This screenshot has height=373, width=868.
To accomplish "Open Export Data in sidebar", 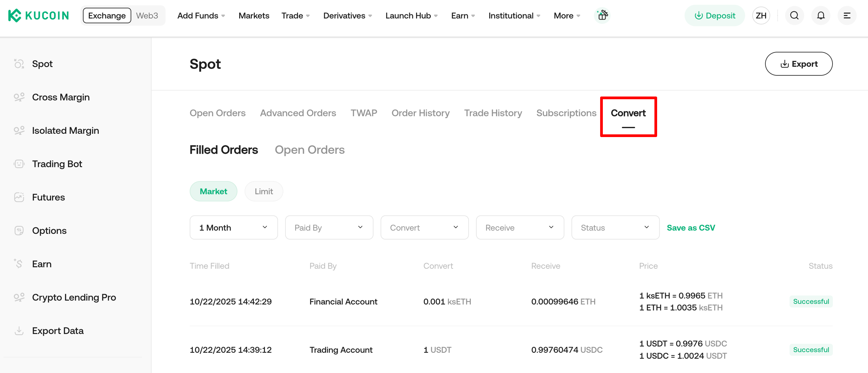I will (58, 331).
